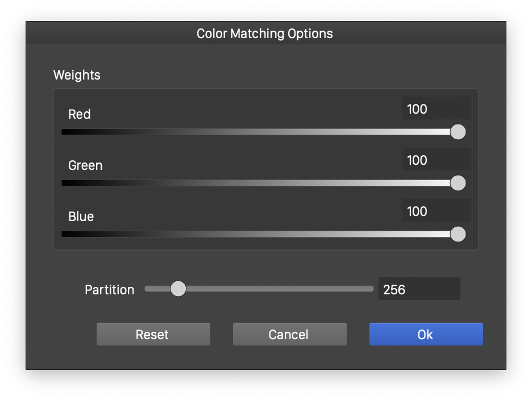The width and height of the screenshot is (532, 400).
Task: Click the Reset button
Action: click(153, 334)
